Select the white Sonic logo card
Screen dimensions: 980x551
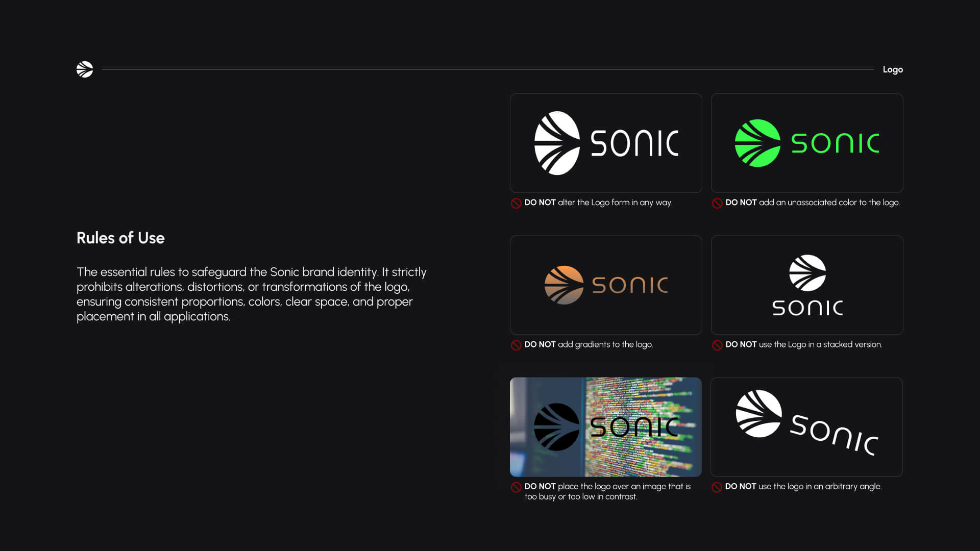click(x=605, y=143)
